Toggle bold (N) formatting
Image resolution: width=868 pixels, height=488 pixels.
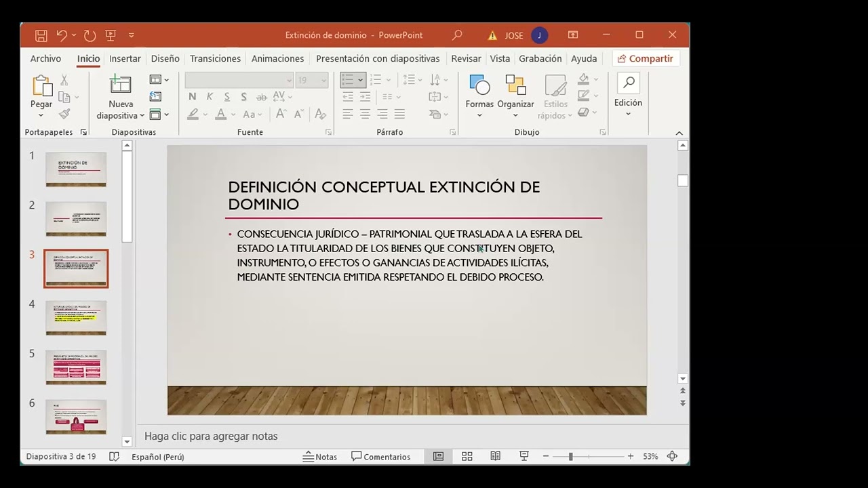tap(193, 97)
